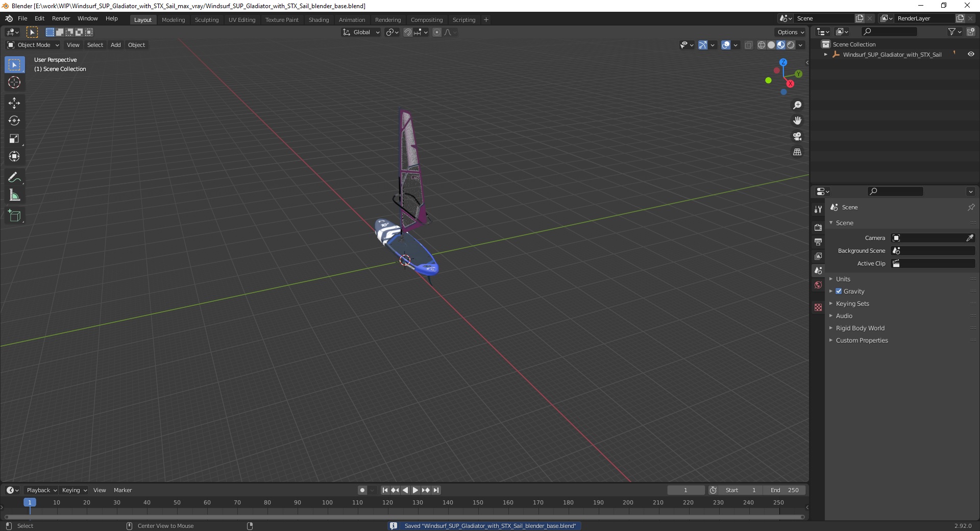
Task: Click the outliner search field
Action: coord(889,32)
